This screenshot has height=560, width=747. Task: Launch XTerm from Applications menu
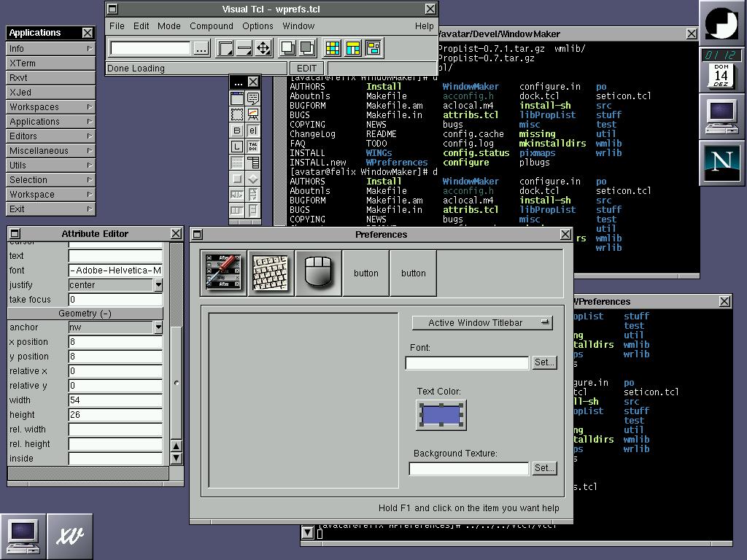(50, 63)
